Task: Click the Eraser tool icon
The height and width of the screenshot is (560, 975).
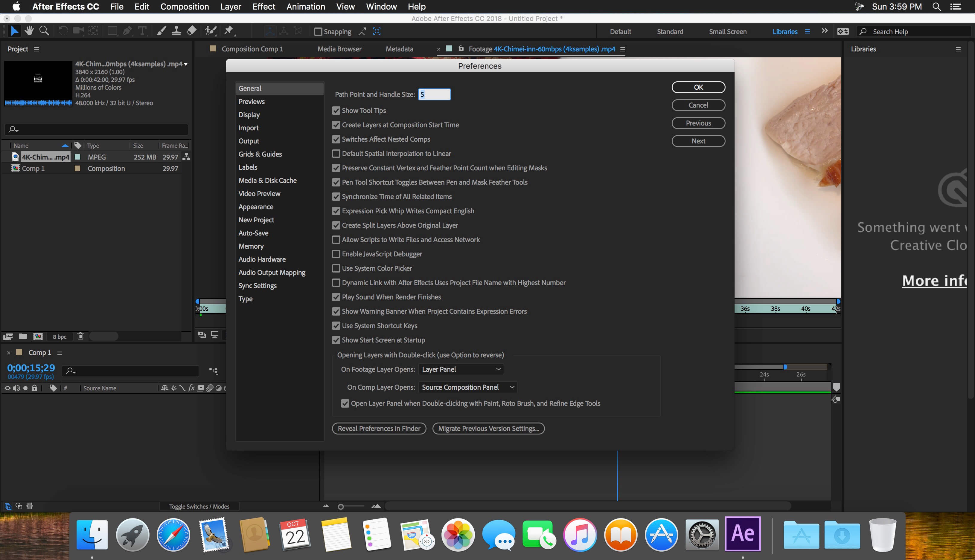Action: (x=192, y=31)
